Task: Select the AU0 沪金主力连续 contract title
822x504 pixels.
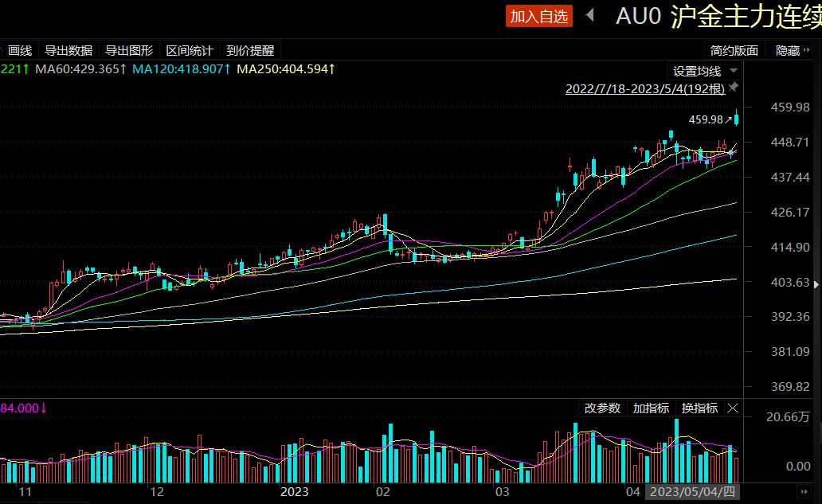Action: click(x=718, y=16)
